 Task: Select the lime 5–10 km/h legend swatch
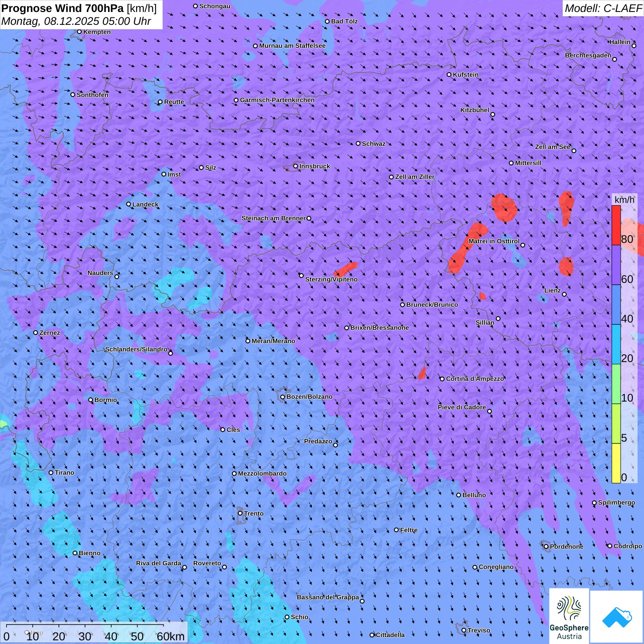(x=616, y=423)
